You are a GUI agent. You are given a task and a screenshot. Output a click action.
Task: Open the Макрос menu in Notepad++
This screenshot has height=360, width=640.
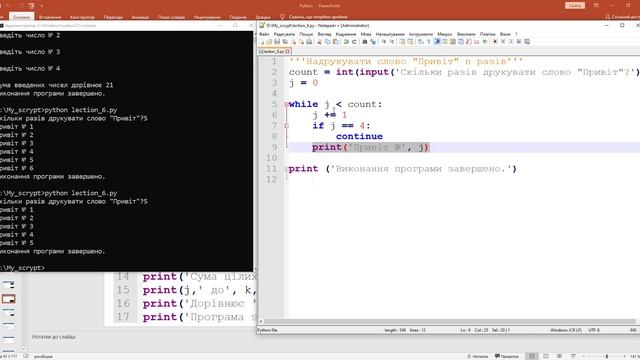coord(444,34)
